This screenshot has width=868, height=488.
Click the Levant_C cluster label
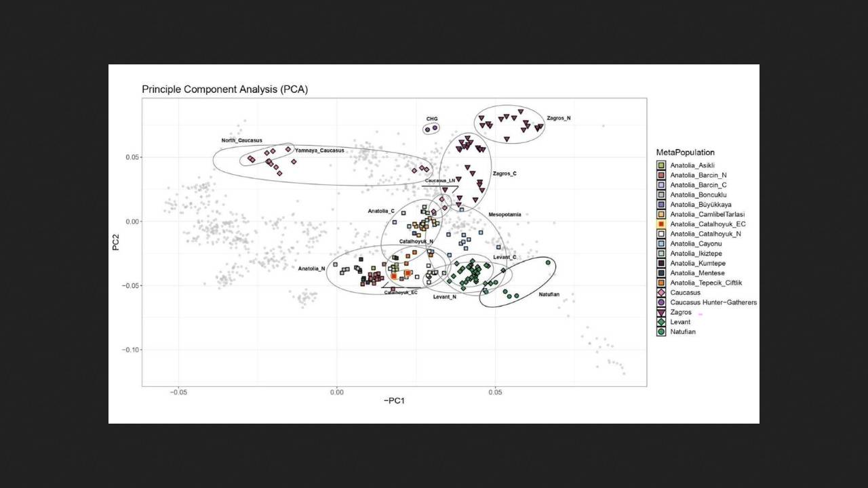point(505,257)
